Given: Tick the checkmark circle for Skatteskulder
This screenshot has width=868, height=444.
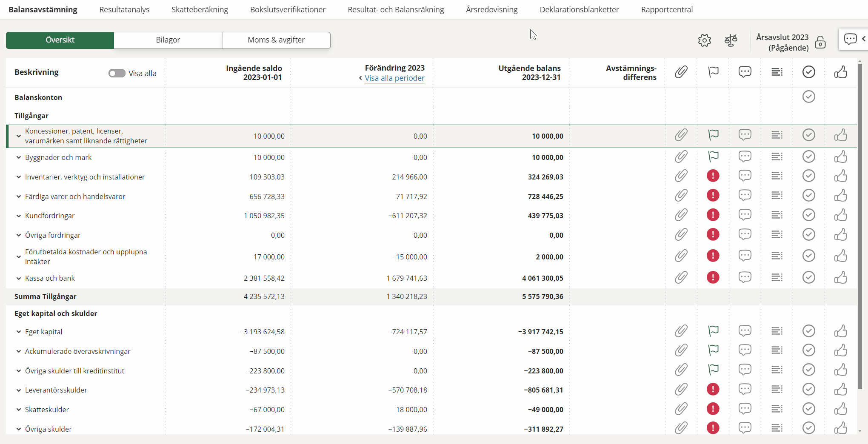Looking at the screenshot, I should click(x=808, y=409).
